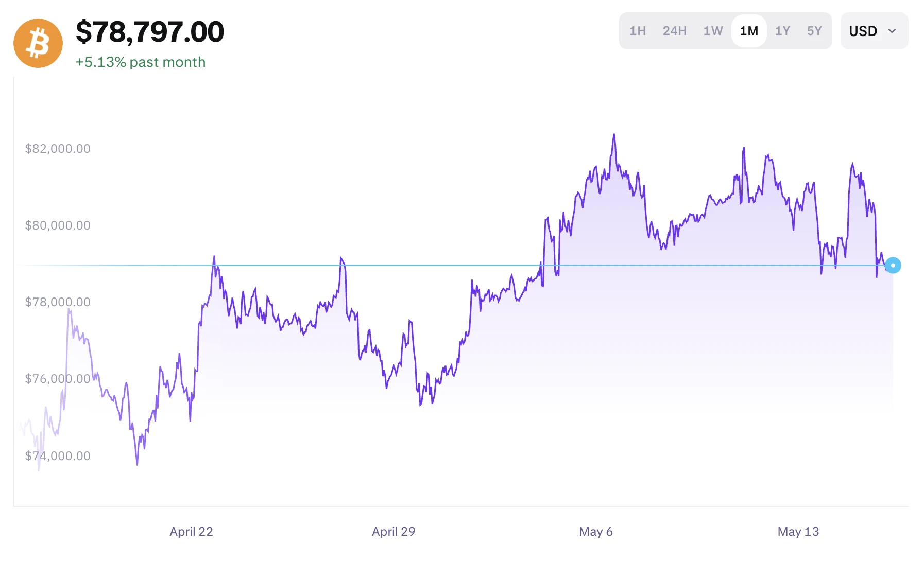Switch chart to 1H time range
This screenshot has height=561, width=924.
(638, 31)
